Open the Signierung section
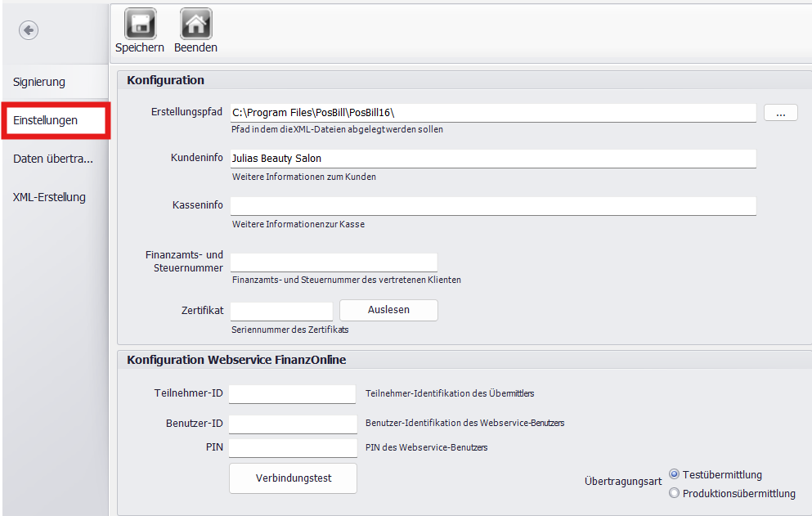 click(x=39, y=82)
